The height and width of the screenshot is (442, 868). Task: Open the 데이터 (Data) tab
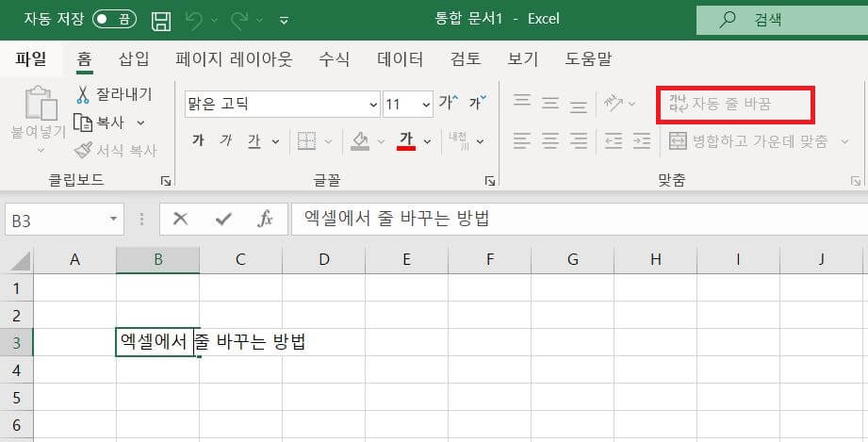tap(400, 58)
